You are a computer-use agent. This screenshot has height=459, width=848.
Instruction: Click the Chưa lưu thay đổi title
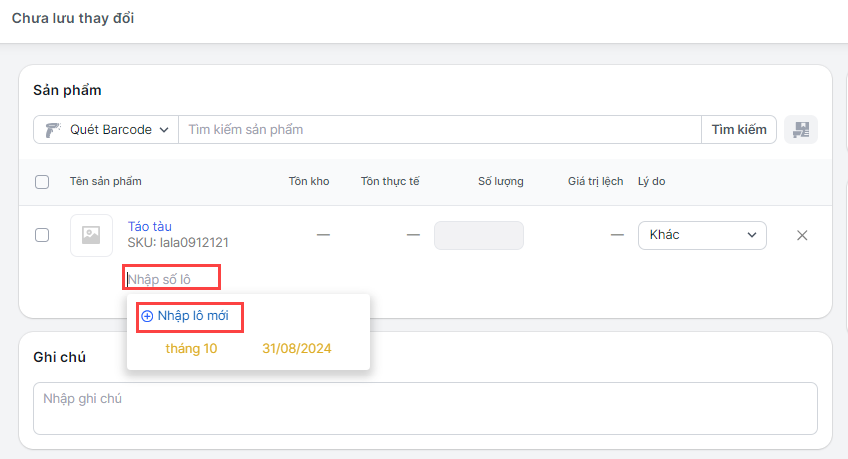(73, 18)
